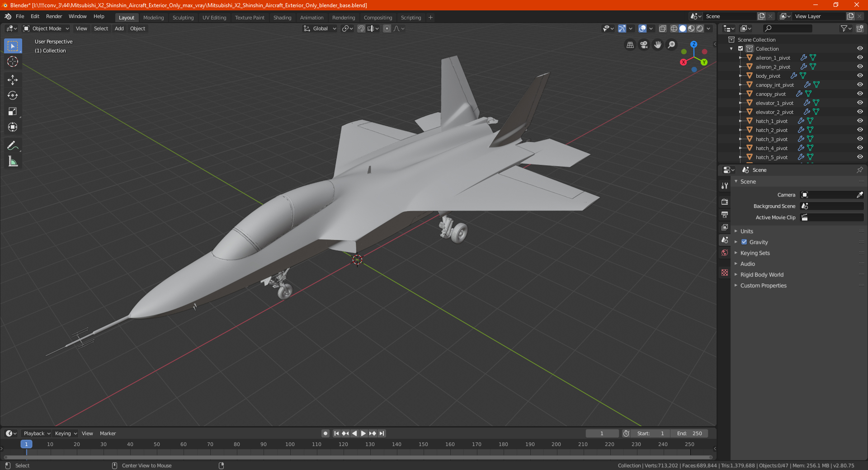Image resolution: width=868 pixels, height=470 pixels.
Task: Activate the Cursor tool
Action: [13, 61]
